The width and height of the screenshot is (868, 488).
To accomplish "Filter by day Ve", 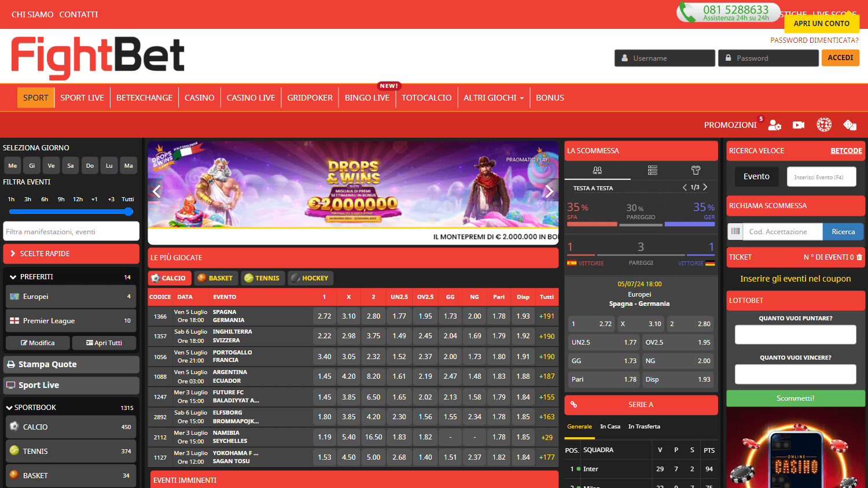I will tap(51, 165).
